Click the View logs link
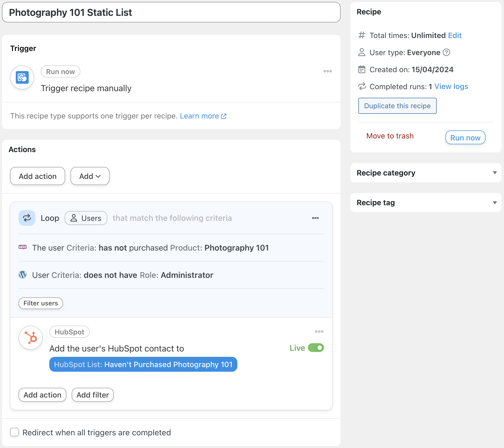The height and width of the screenshot is (448, 504). 451,87
